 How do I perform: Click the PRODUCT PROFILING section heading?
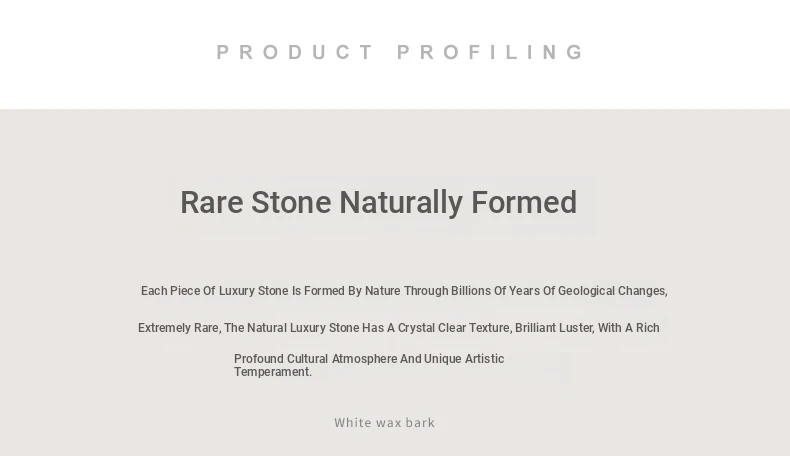(x=401, y=52)
